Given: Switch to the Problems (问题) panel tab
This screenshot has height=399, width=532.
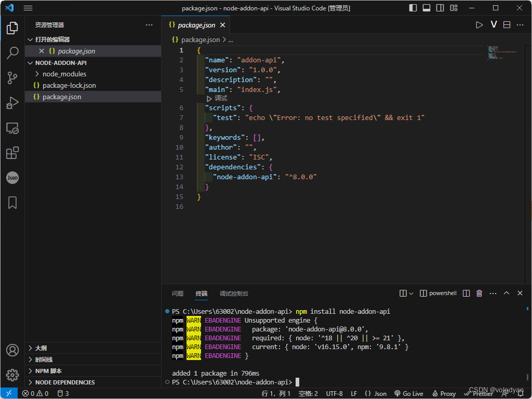Looking at the screenshot, I should [x=178, y=294].
